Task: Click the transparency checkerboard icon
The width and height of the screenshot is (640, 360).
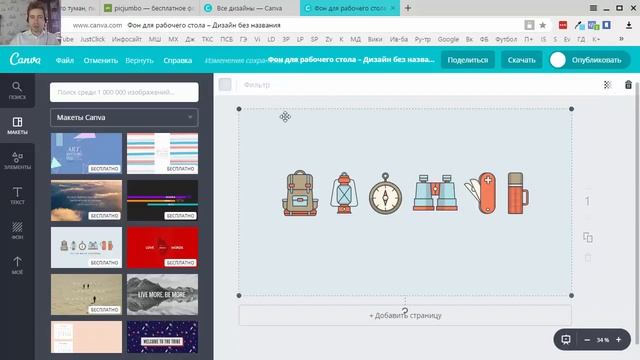Action: pyautogui.click(x=607, y=84)
